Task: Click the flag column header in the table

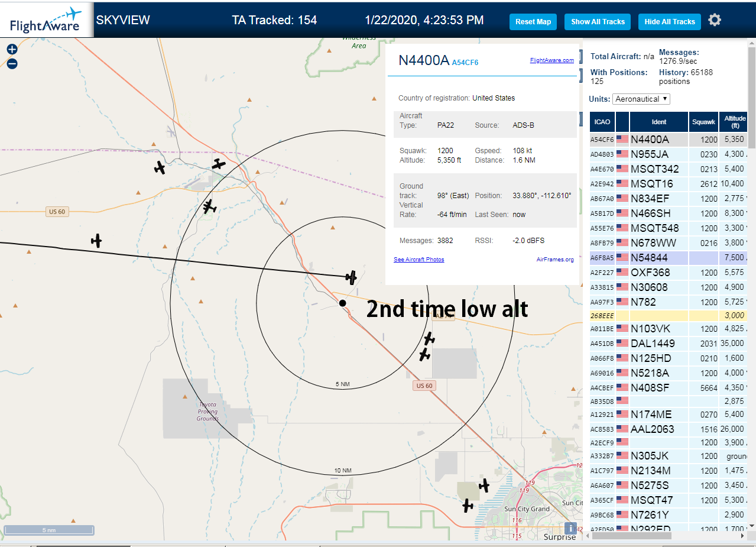Action: point(622,122)
